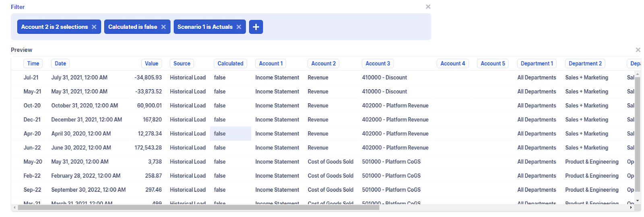Select the Account 4 column header

pyautogui.click(x=452, y=63)
